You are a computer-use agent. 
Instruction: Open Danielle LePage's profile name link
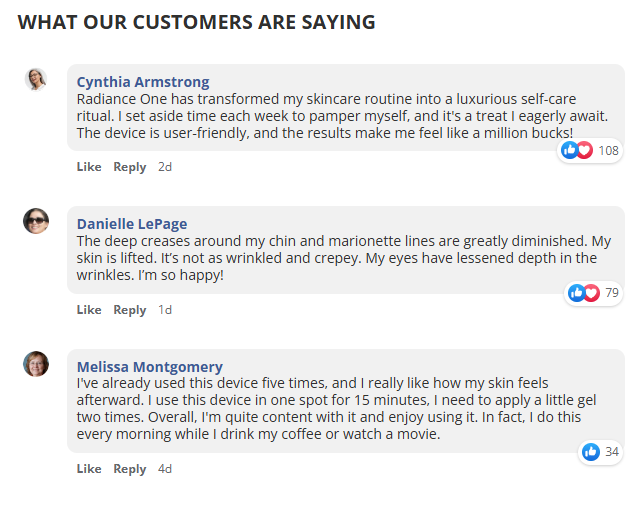click(132, 224)
